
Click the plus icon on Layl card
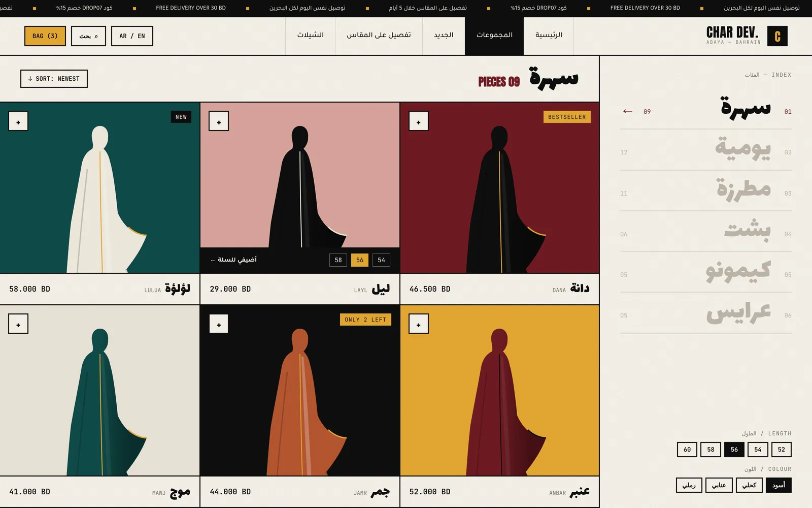[219, 121]
